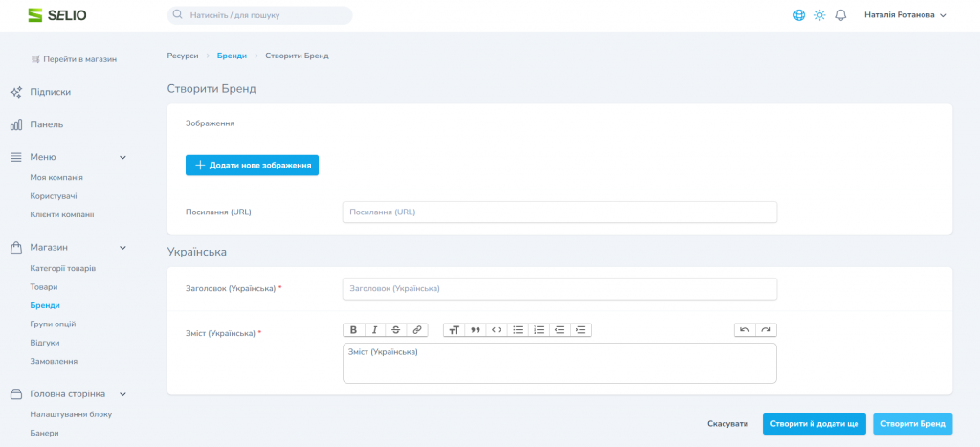Toggle bold formatting in the editor
Screen dimensions: 980x447
click(353, 329)
